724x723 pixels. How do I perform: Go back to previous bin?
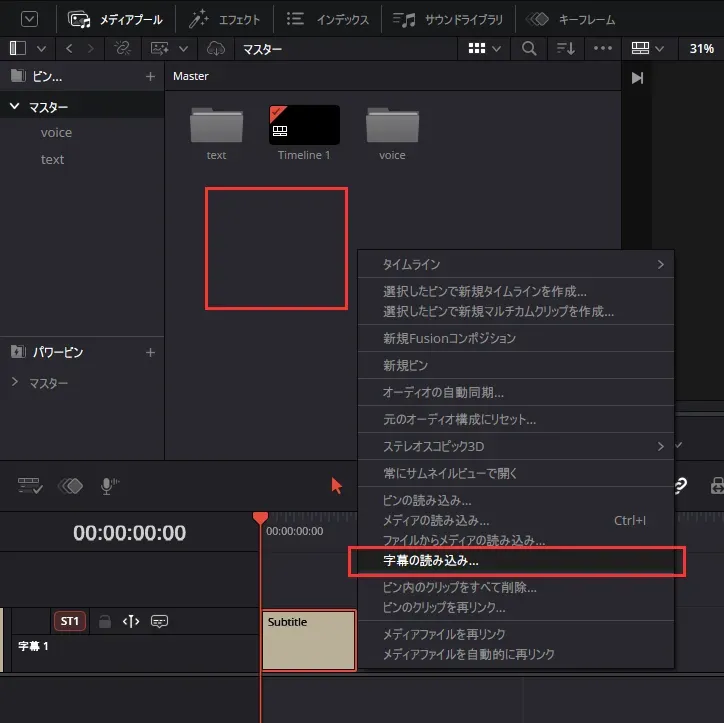[69, 48]
